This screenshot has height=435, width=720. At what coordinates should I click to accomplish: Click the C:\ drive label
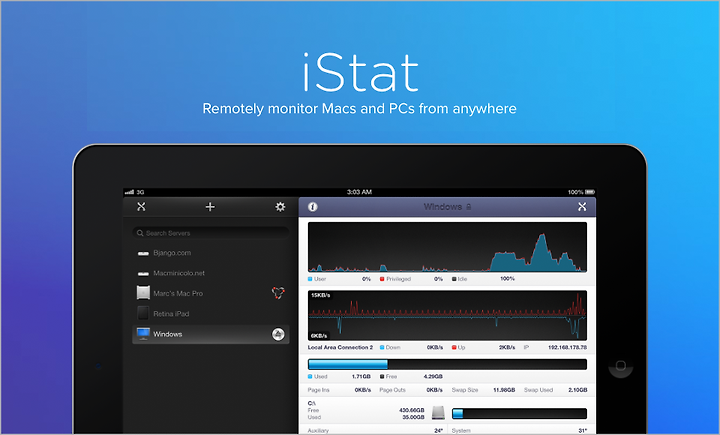click(x=312, y=403)
